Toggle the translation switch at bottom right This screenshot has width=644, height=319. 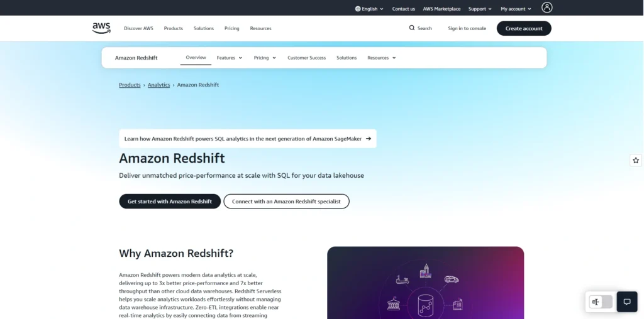(x=601, y=302)
